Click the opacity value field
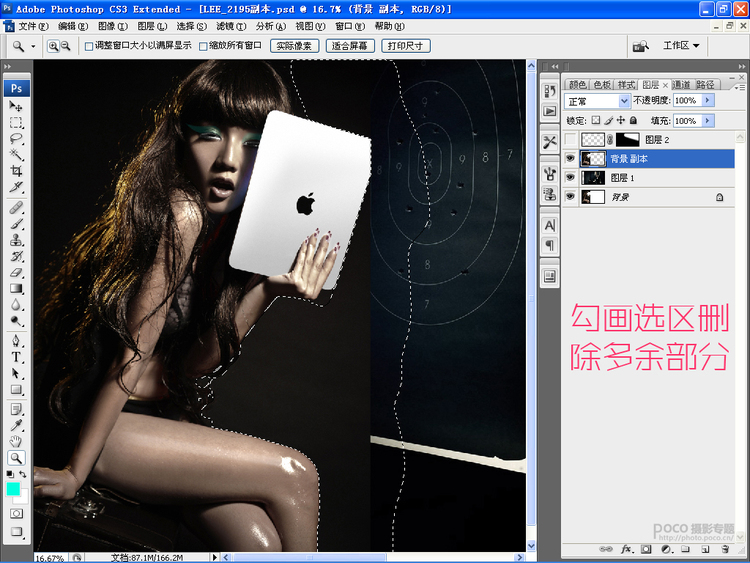Viewport: 750px width, 563px height. 687,100
